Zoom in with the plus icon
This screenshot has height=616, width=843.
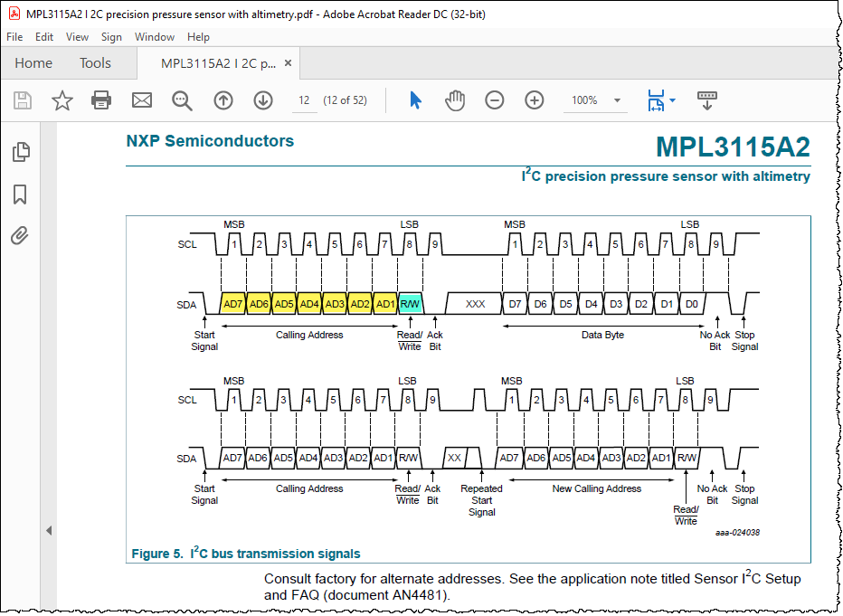534,100
